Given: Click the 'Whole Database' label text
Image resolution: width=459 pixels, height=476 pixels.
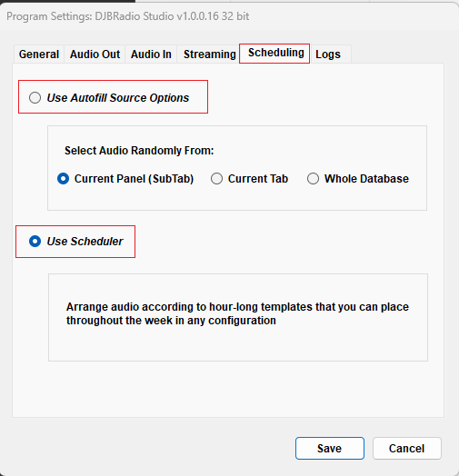Looking at the screenshot, I should (366, 178).
